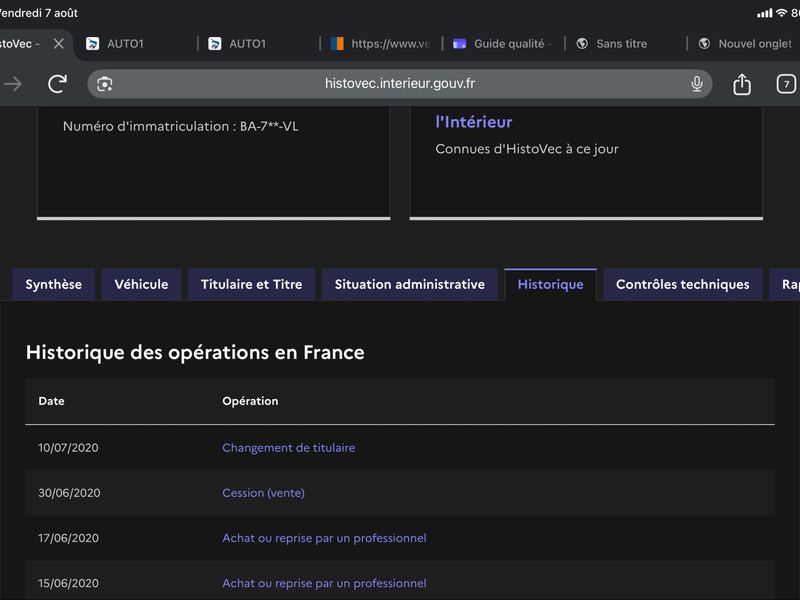Close the HistoVec browser tab
The height and width of the screenshot is (600, 800).
59,44
